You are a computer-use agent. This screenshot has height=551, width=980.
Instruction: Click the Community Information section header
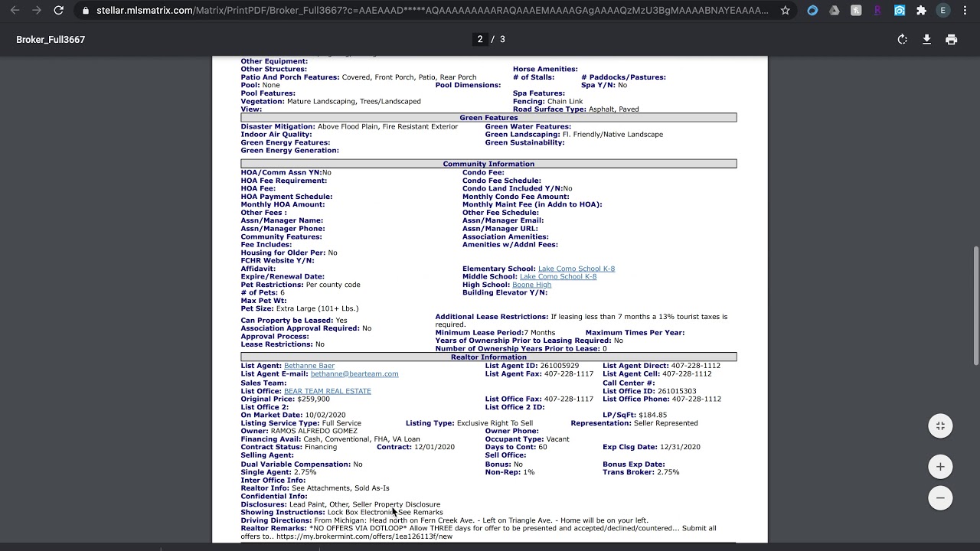[488, 164]
